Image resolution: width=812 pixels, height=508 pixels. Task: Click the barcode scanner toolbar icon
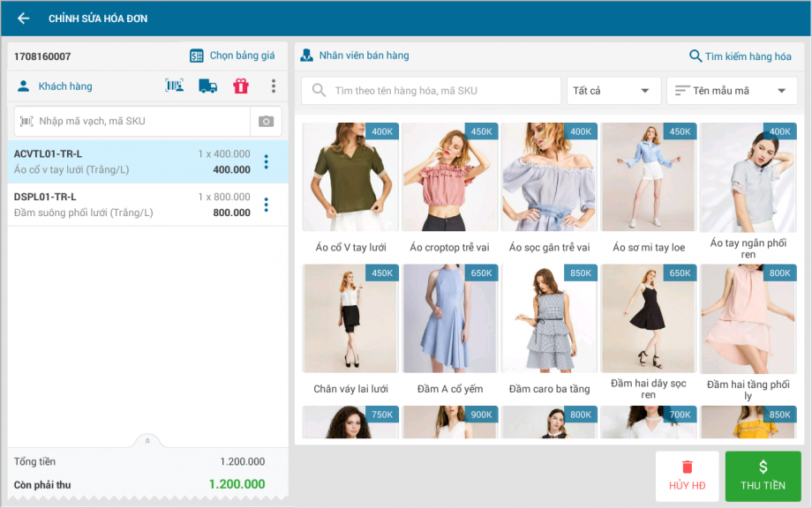click(x=175, y=86)
